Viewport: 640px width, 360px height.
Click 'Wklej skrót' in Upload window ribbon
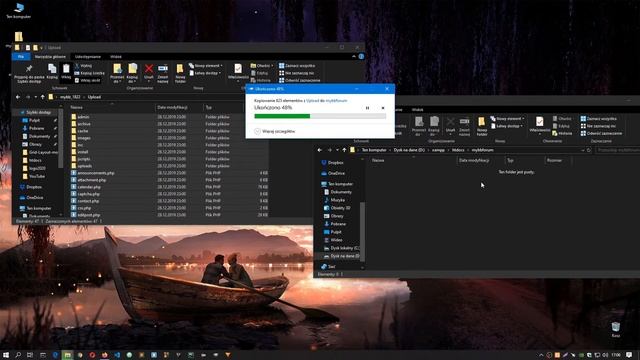[x=87, y=80]
